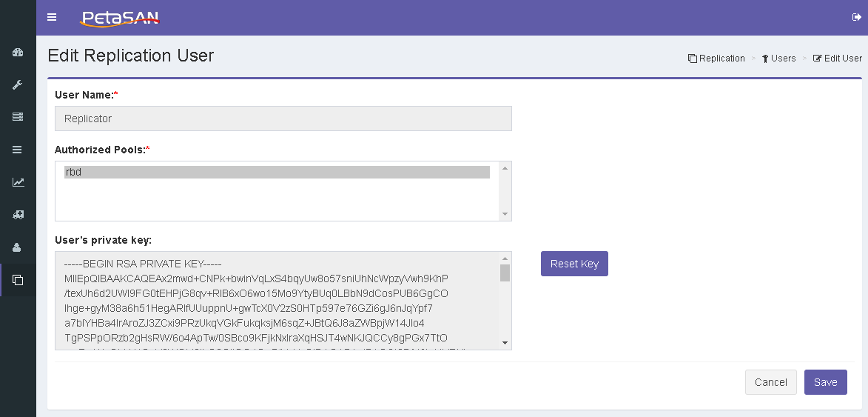The image size is (868, 417).
Task: Open the list lines sidebar icon
Action: [18, 150]
